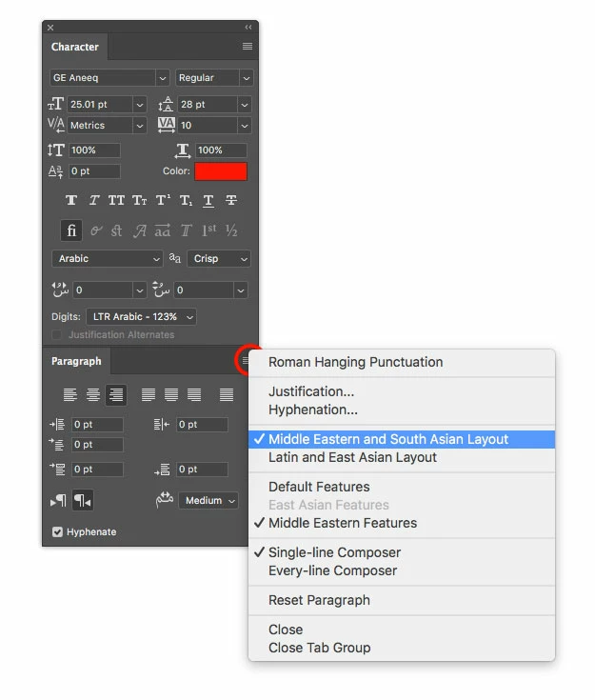Collapse the panel using double-arrow icon

248,28
